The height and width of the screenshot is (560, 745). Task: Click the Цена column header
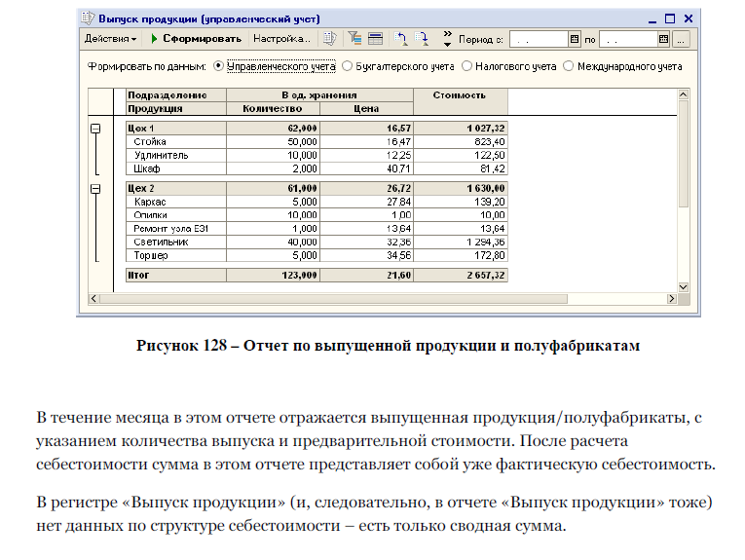pos(366,109)
